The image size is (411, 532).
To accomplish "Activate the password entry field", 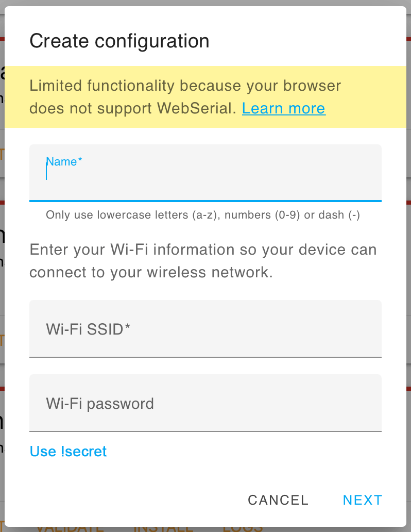I will pos(205,403).
